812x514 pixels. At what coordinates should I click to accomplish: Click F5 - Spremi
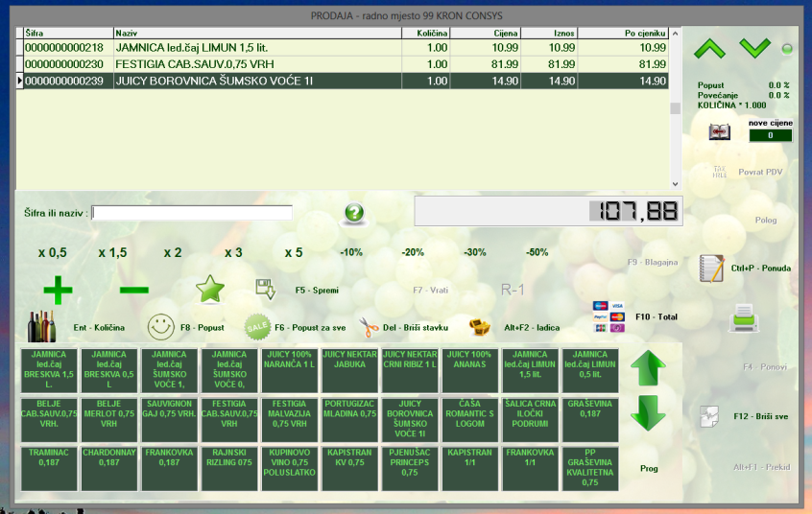pyautogui.click(x=317, y=290)
